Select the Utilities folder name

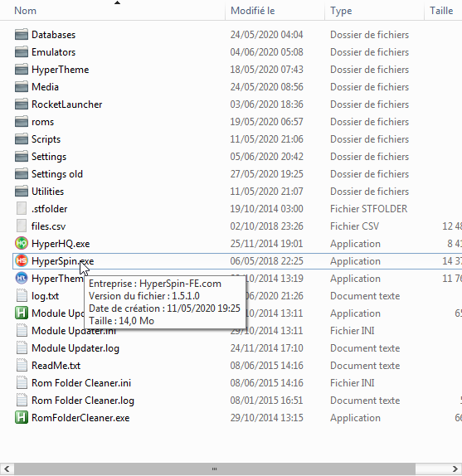coord(47,192)
